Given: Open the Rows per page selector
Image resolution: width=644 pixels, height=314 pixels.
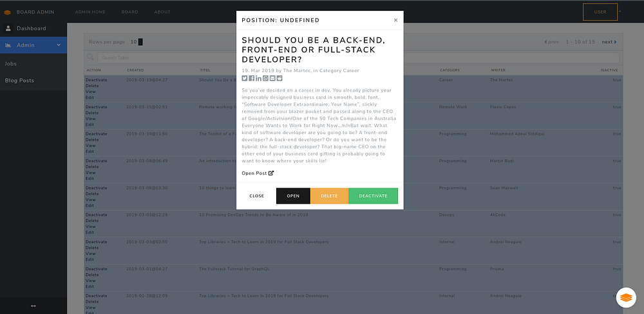Looking at the screenshot, I should pos(137,42).
